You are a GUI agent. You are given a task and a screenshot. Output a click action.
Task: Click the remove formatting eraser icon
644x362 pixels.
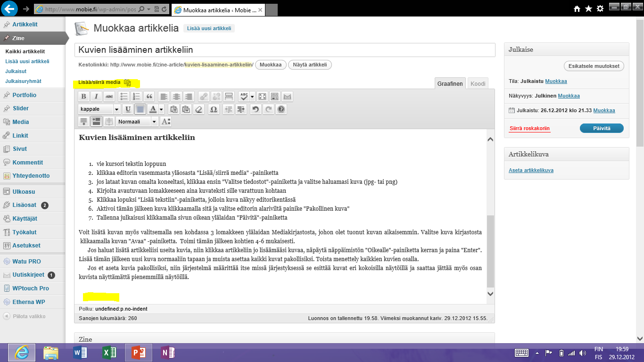[198, 109]
